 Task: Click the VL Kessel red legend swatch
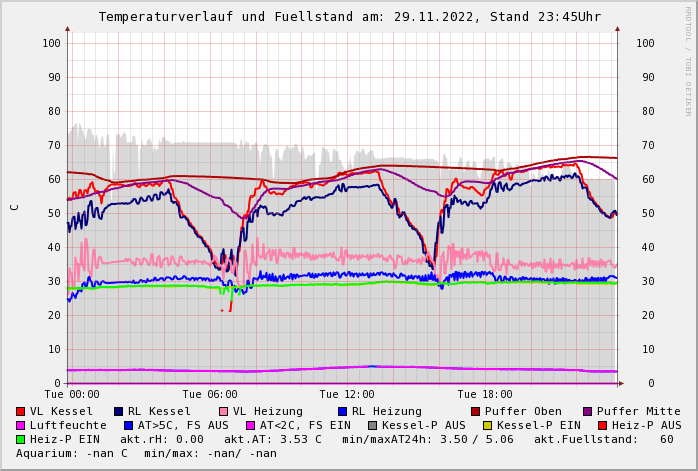[x=20, y=412]
